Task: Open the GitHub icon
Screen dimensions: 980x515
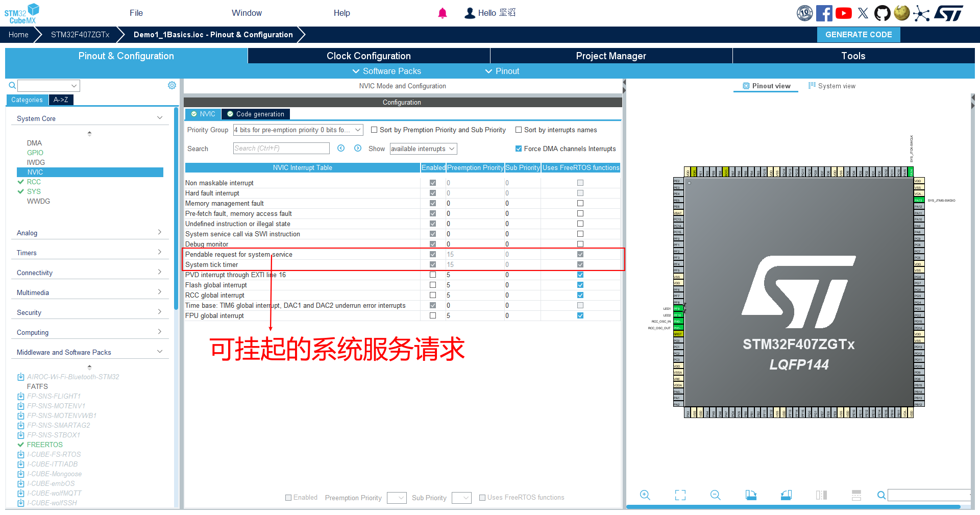Action: click(882, 13)
